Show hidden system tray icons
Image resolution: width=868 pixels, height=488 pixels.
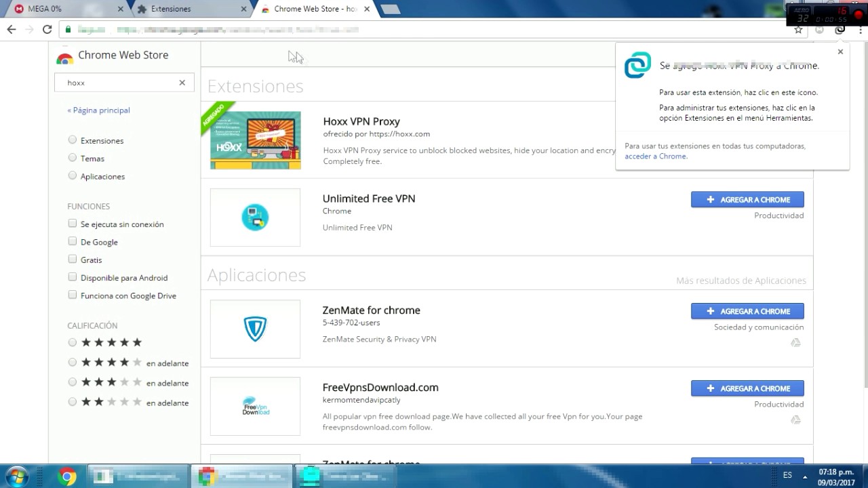[x=805, y=476]
